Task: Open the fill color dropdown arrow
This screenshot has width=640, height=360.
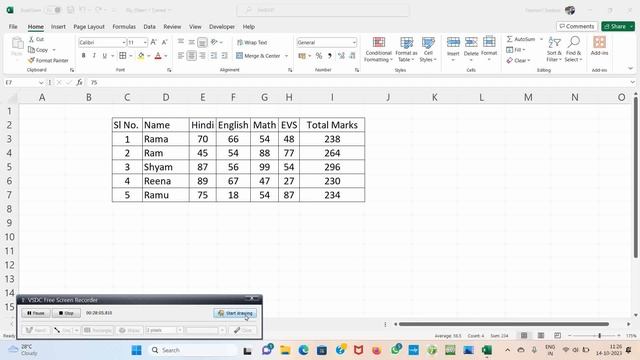Action: tap(149, 56)
